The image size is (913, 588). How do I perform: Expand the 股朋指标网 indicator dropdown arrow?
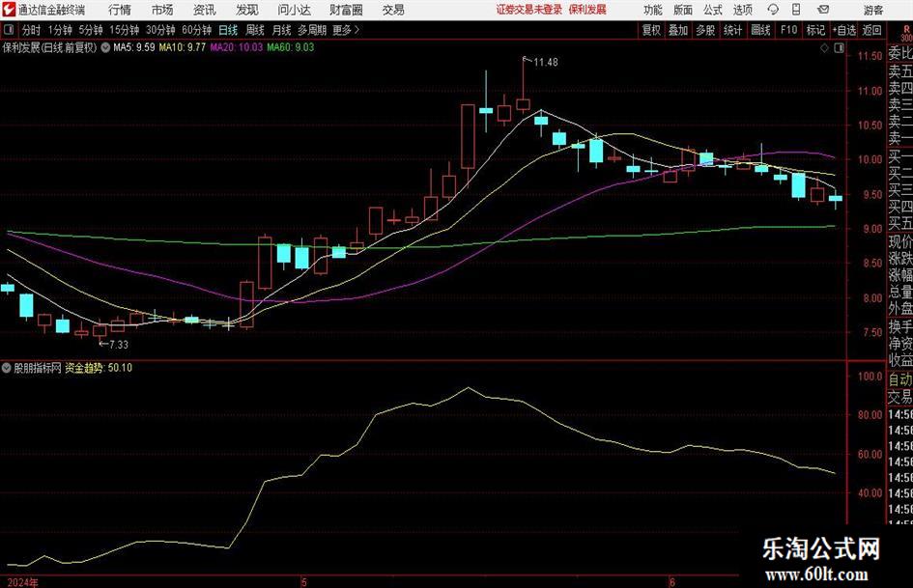click(7, 368)
